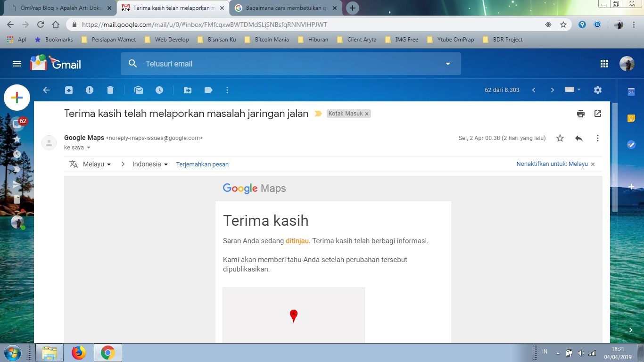
Task: Open Inbox with 62 unread badge
Action: [x=18, y=123]
